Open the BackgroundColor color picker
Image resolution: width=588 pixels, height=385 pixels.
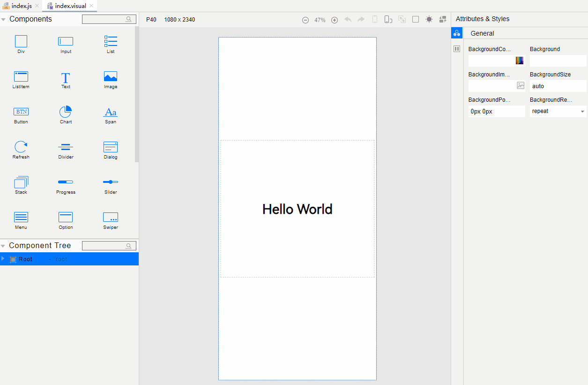click(x=520, y=60)
